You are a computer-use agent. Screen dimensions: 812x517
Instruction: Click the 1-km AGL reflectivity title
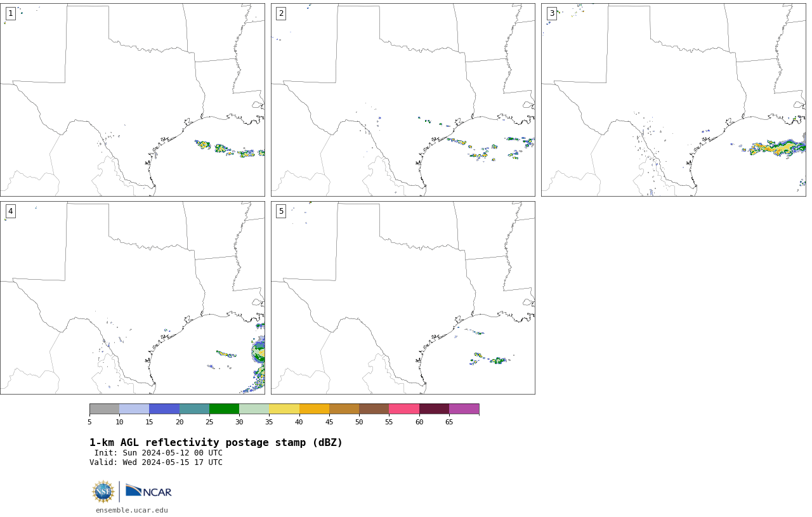[x=216, y=443]
